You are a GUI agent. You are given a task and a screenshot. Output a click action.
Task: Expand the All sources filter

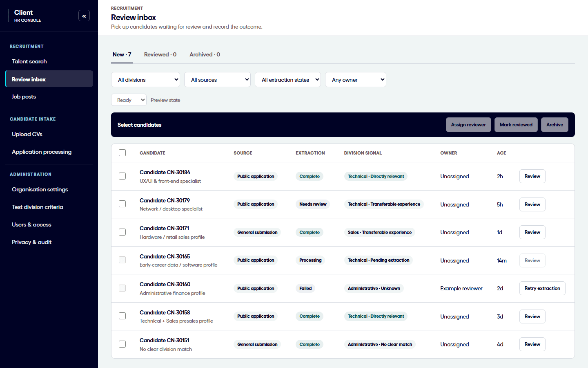click(217, 80)
